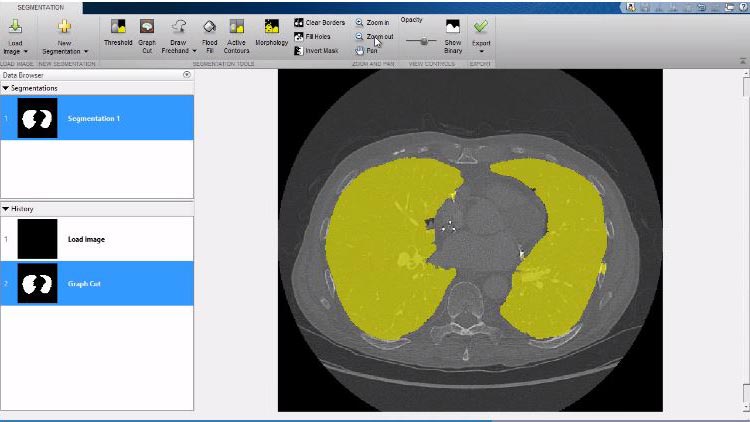
Task: Choose the Active Contours tool
Action: pos(237,28)
